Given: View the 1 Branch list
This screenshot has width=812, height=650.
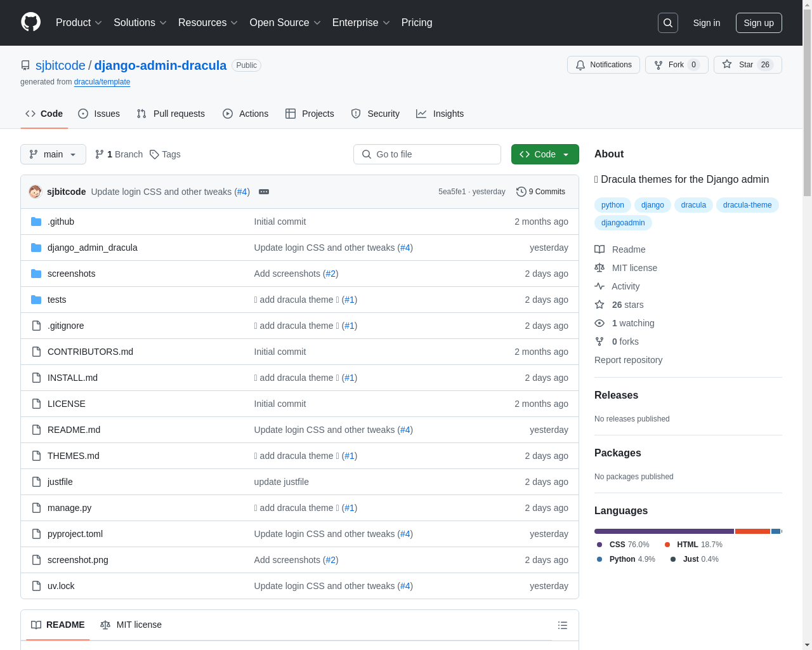Looking at the screenshot, I should (x=119, y=154).
